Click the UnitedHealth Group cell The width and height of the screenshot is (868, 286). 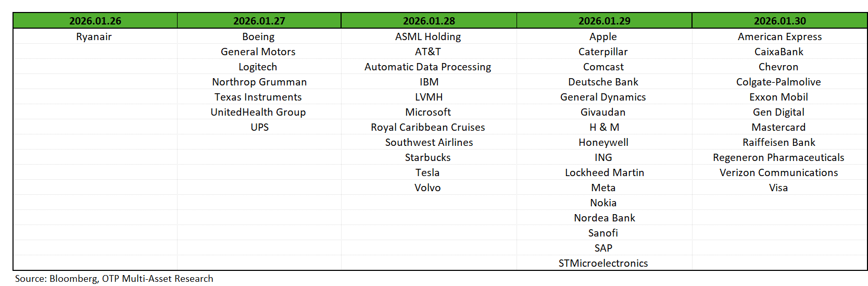258,112
